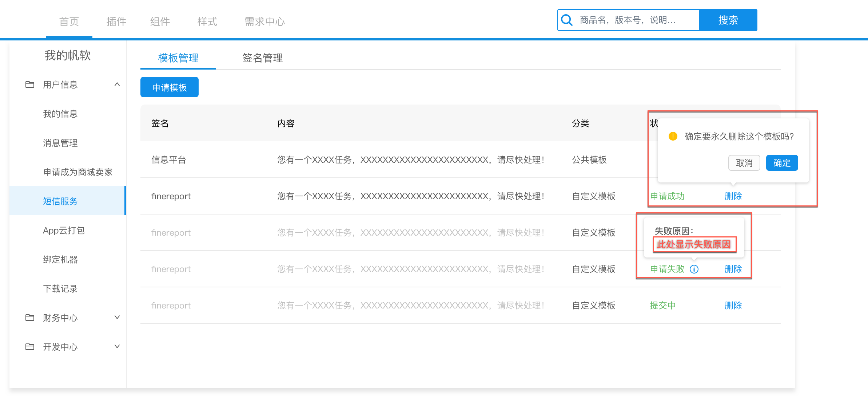
Task: Click the search magnifier icon
Action: [567, 20]
